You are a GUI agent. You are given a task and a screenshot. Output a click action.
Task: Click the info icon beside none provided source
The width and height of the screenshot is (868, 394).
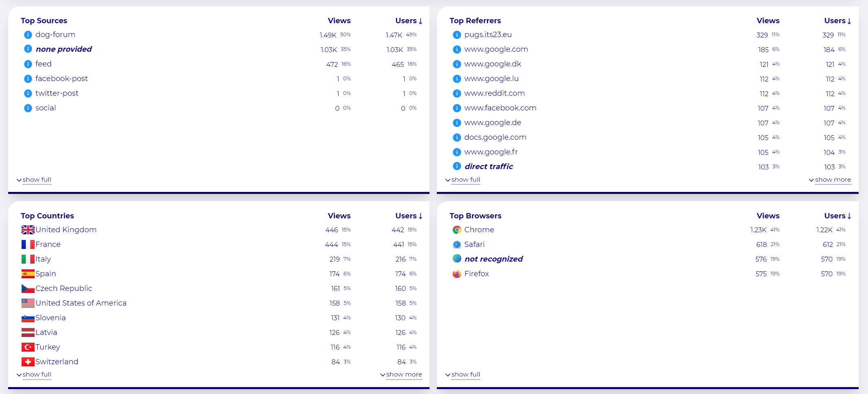(28, 49)
